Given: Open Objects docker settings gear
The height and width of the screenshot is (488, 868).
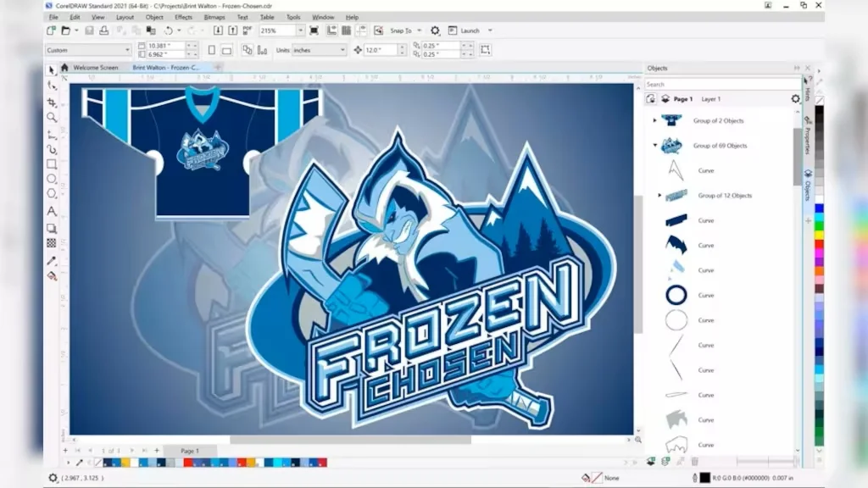Looking at the screenshot, I should (795, 98).
